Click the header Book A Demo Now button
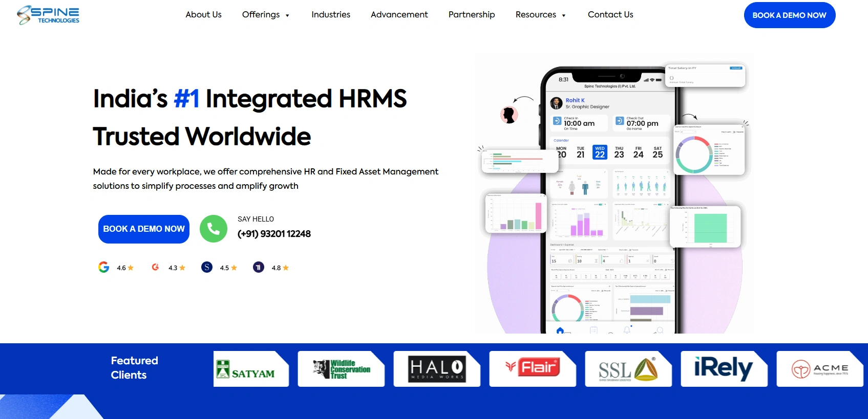The width and height of the screenshot is (868, 419). 790,15
